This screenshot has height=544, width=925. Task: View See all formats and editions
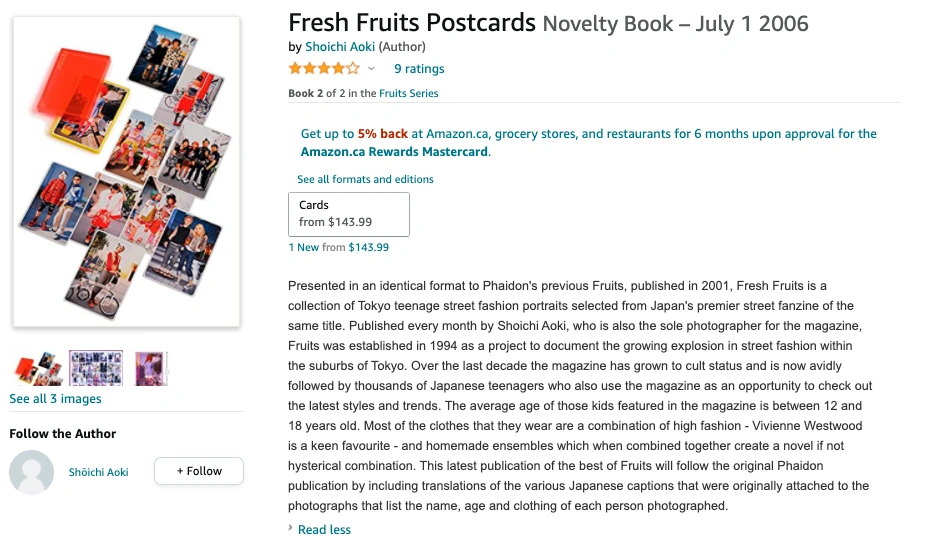pos(365,179)
